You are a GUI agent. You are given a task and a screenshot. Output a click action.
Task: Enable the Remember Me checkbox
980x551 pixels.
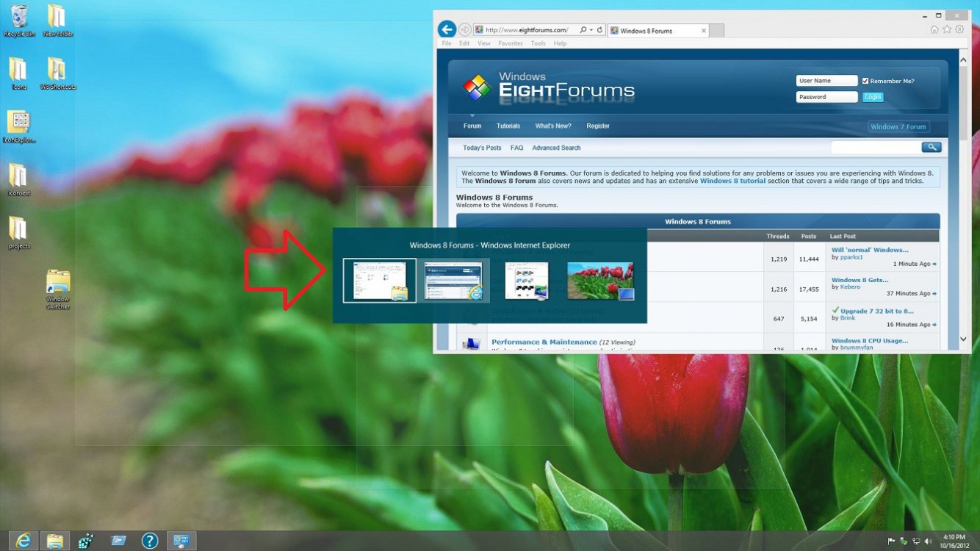pos(865,81)
